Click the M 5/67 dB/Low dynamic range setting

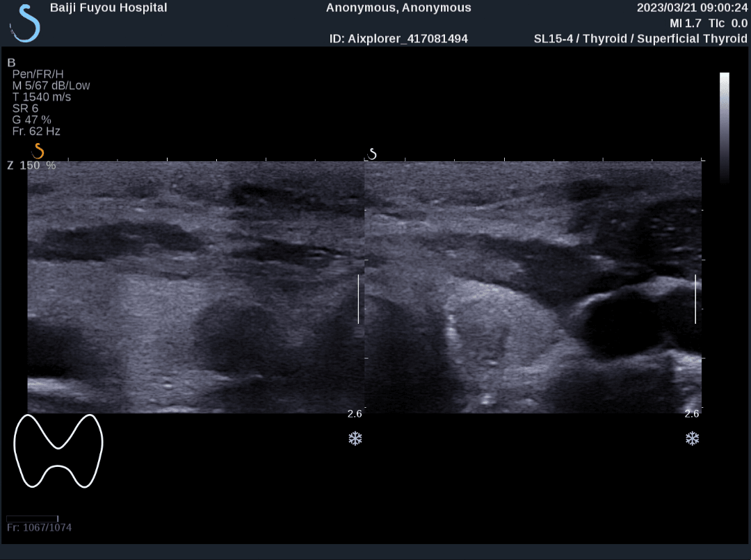pos(51,85)
